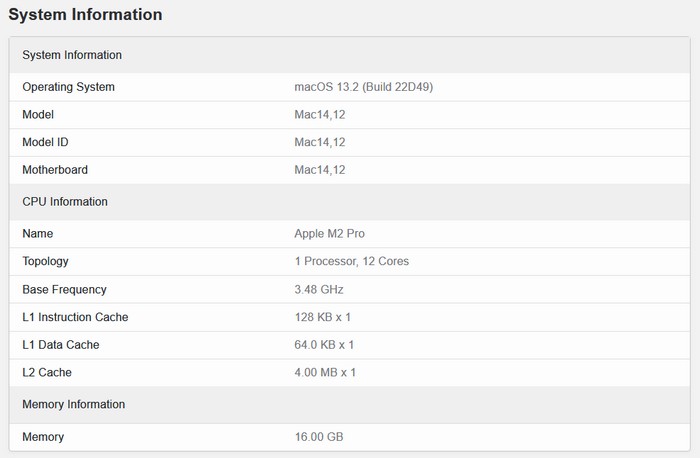
Task: Select the 64.0 KB x 1 value
Action: pos(324,345)
